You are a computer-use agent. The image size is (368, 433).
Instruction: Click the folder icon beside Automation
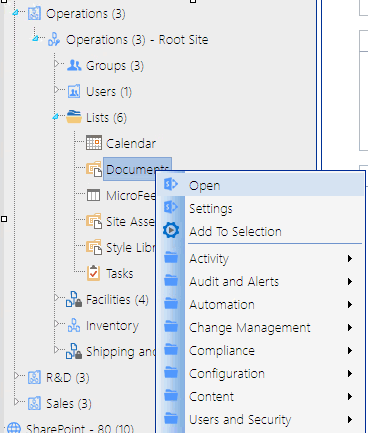(171, 303)
